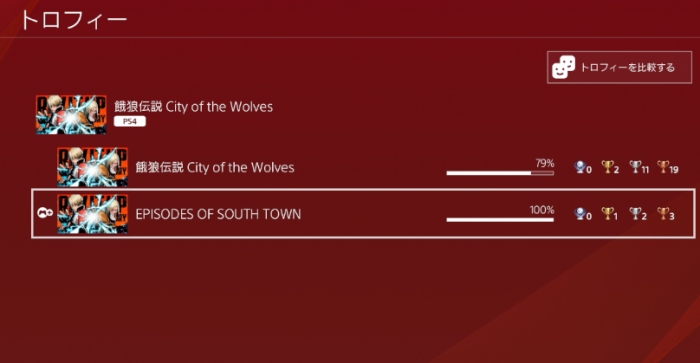Click the Compare Trophies button
700x363 pixels.
[619, 67]
